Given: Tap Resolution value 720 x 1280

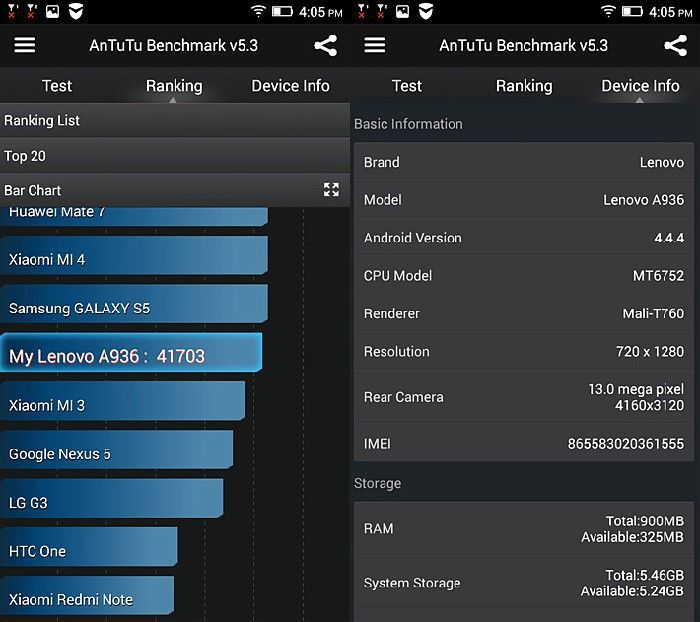Looking at the screenshot, I should [650, 351].
